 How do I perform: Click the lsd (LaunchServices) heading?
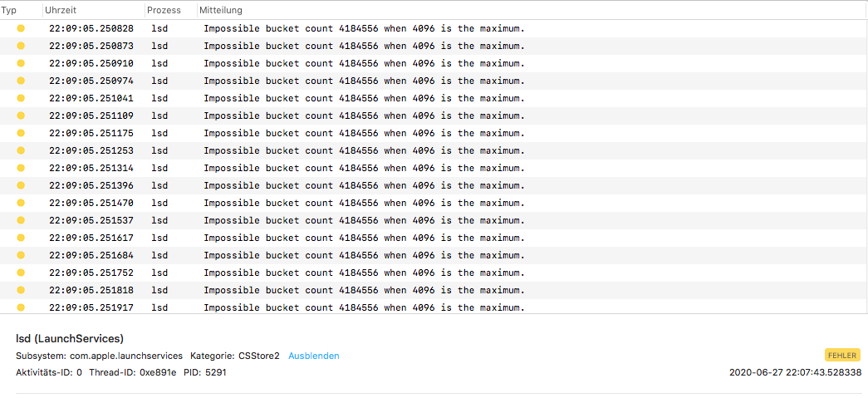[x=70, y=338]
